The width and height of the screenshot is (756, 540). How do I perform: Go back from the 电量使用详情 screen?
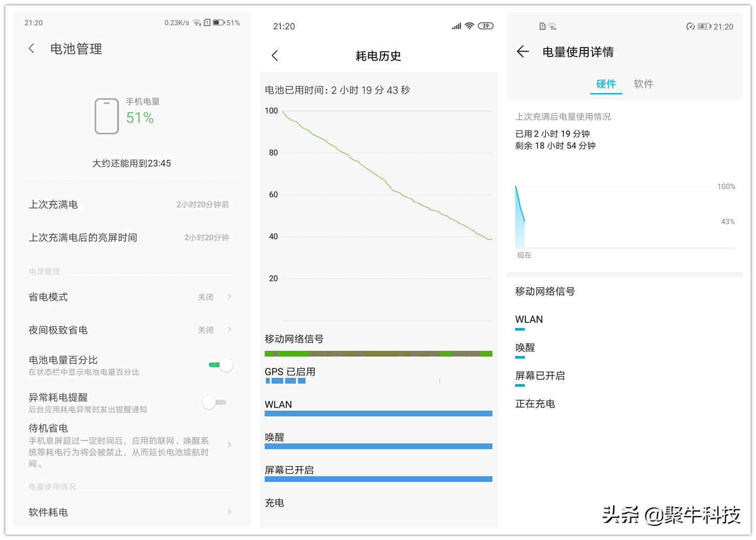click(523, 52)
